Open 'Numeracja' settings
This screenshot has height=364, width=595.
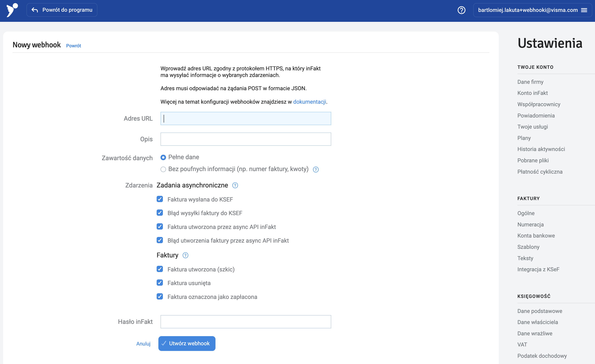pyautogui.click(x=531, y=225)
